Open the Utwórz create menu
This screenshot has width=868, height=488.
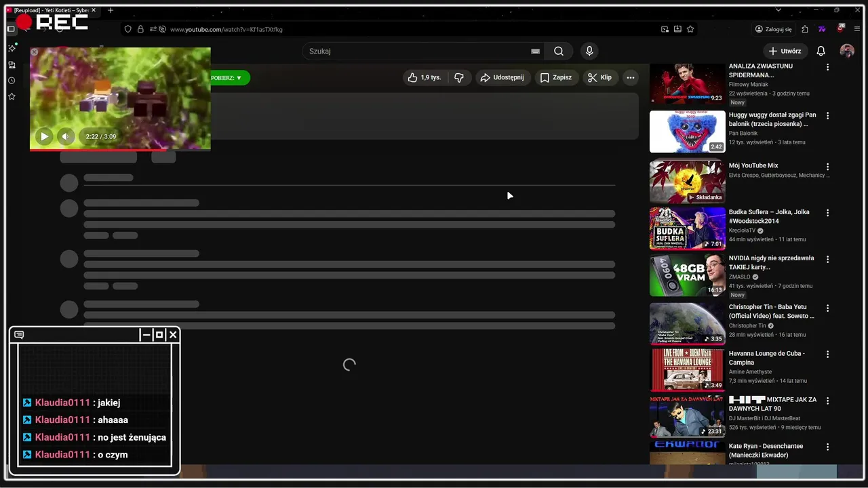[x=785, y=51]
